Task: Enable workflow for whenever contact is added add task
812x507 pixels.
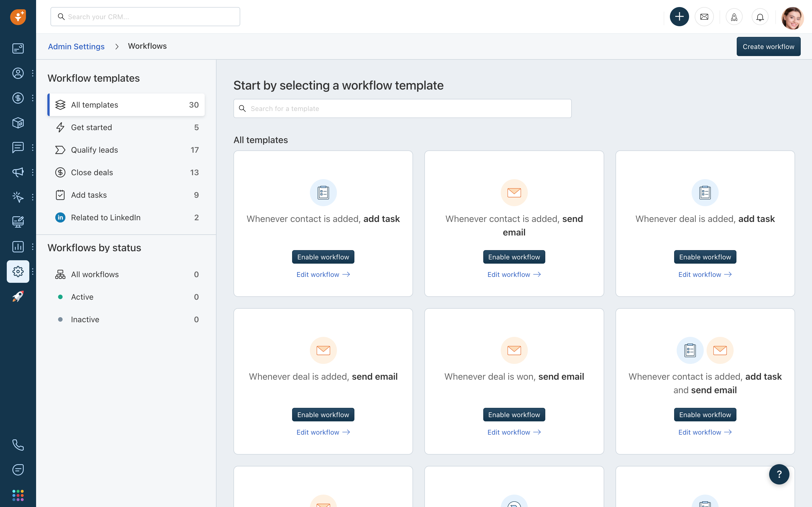Action: [323, 257]
